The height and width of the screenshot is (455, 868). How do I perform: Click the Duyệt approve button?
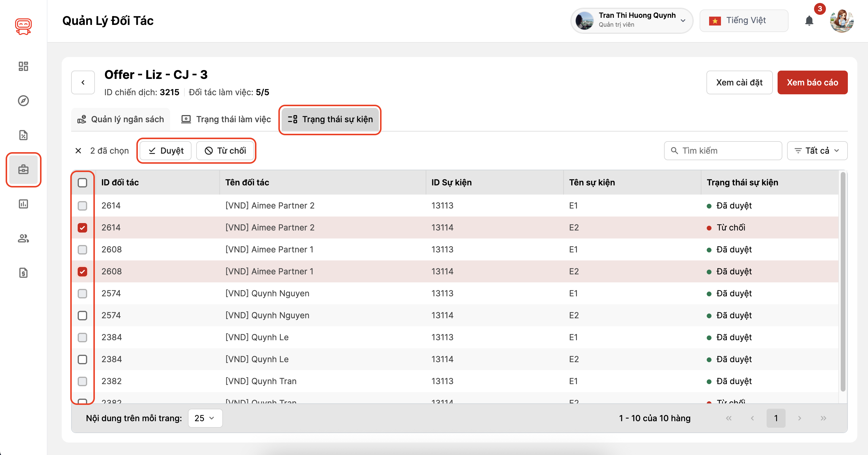pos(166,151)
